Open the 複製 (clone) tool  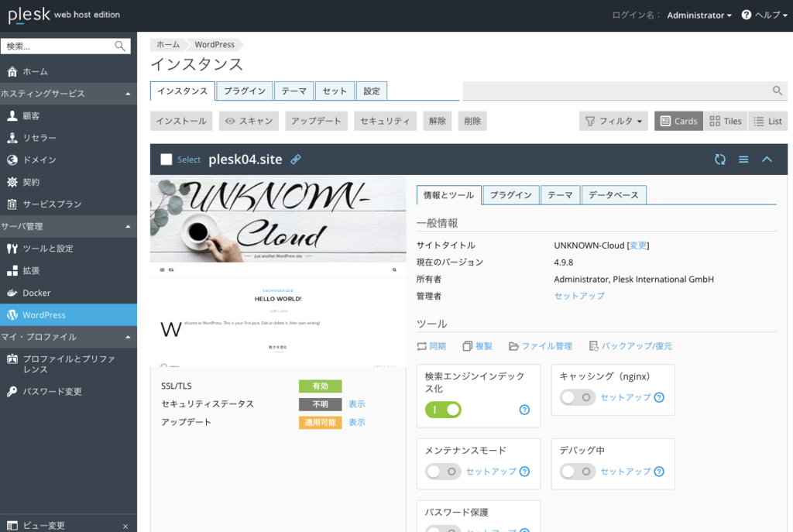point(483,345)
